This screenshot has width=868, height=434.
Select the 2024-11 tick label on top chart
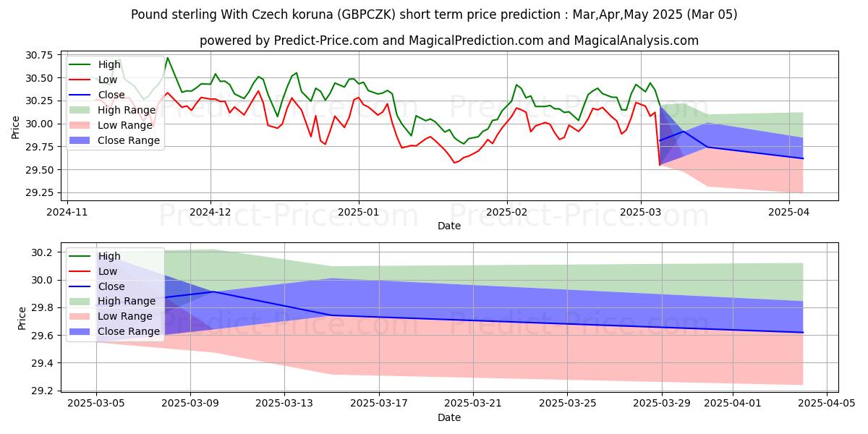[67, 212]
